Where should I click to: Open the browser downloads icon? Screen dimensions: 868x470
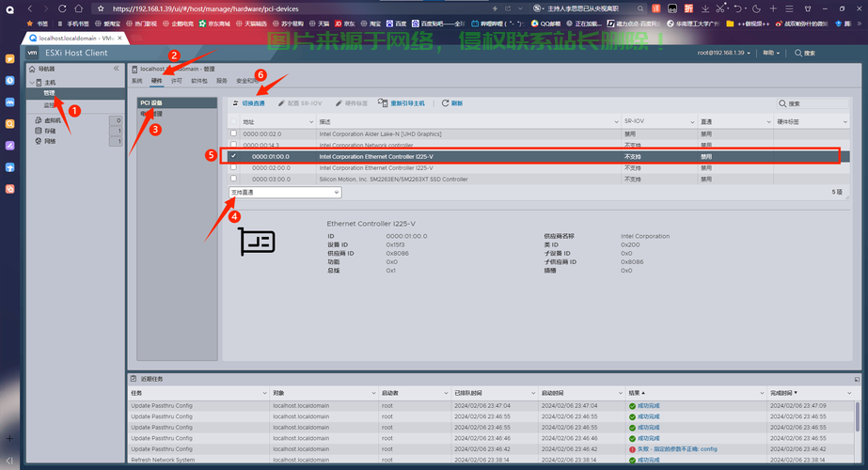(x=705, y=8)
